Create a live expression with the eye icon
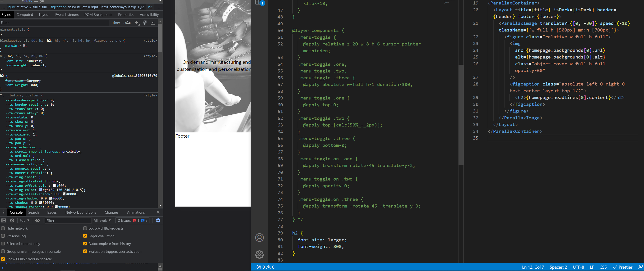The image size is (644, 271). 37,220
